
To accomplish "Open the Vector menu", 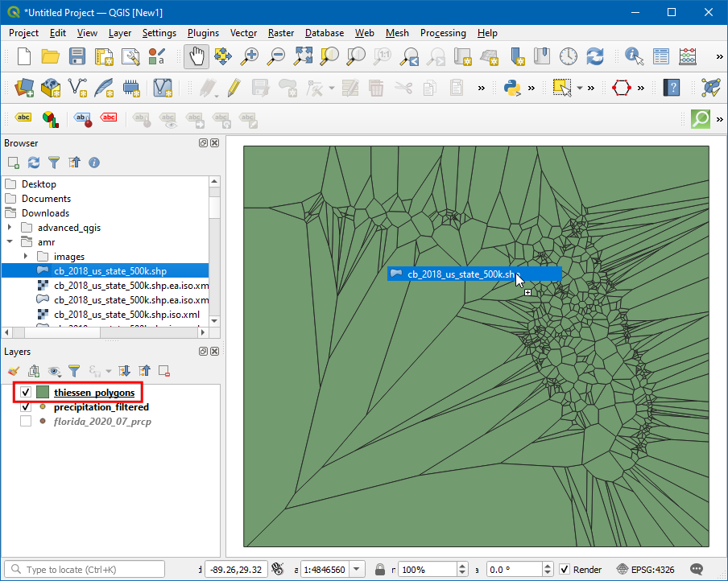I will (x=243, y=33).
